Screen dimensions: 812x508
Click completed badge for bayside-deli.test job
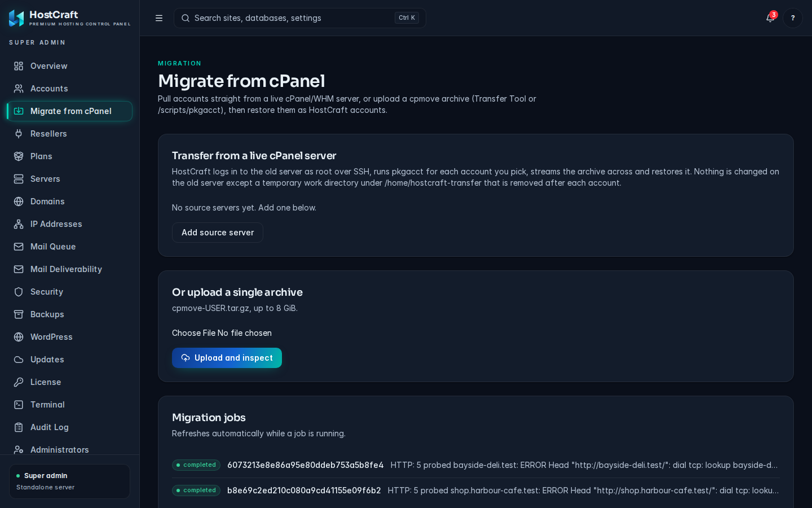coord(196,465)
